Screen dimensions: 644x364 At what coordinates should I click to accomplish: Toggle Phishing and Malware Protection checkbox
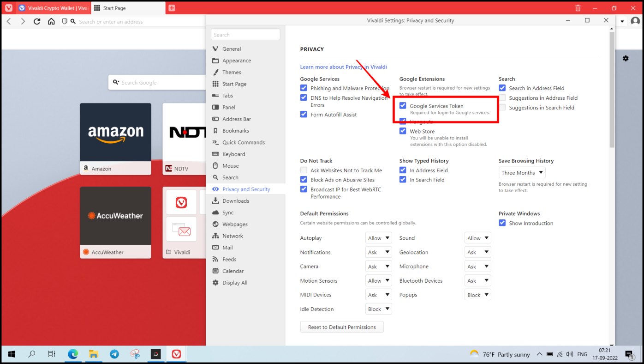coord(304,88)
